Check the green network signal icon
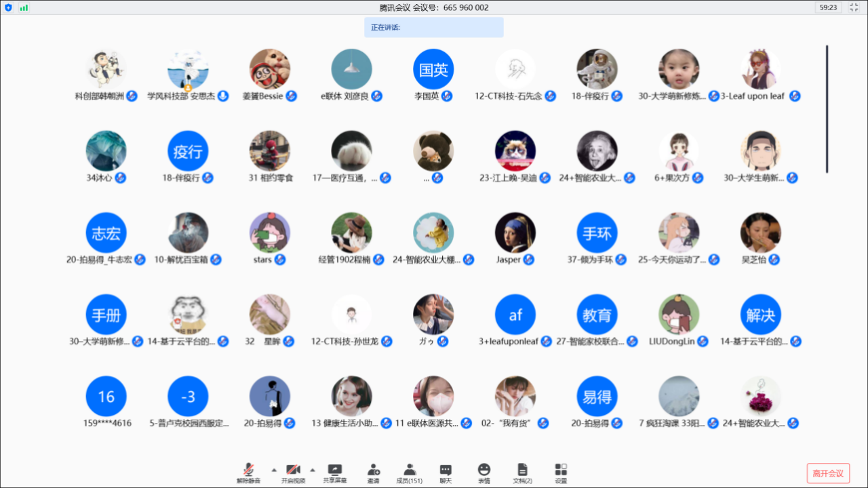Viewport: 868px width, 488px height. pyautogui.click(x=24, y=7)
